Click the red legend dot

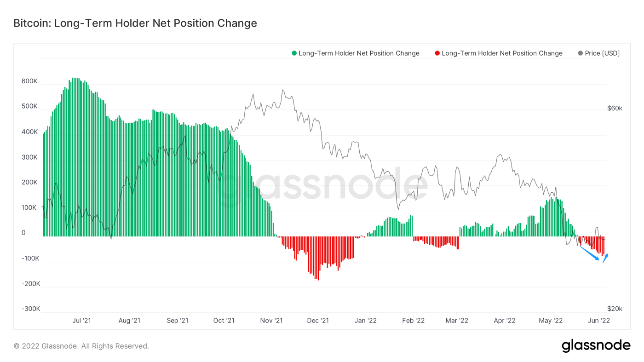(x=437, y=53)
